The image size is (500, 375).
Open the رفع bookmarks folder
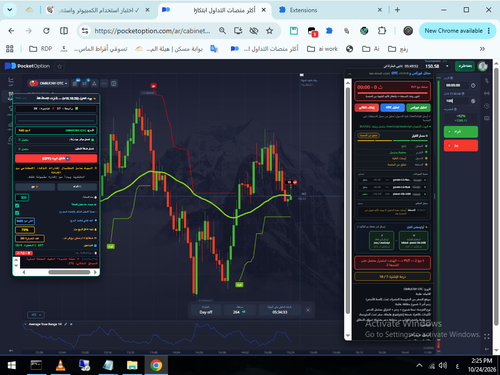pyautogui.click(x=398, y=49)
